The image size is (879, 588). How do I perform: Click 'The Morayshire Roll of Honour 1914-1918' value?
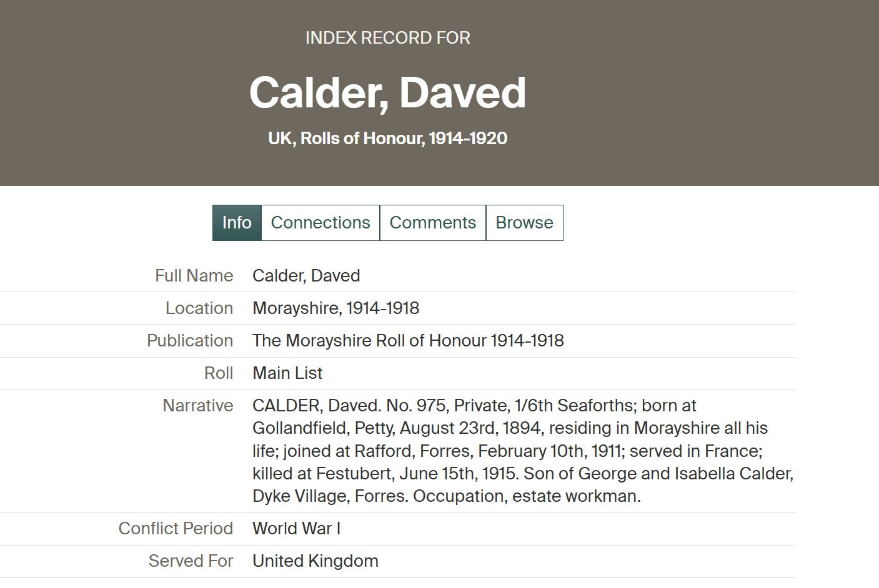point(408,341)
